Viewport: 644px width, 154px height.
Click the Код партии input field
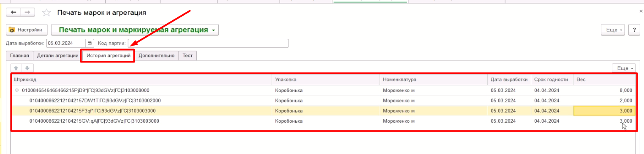tap(208, 43)
